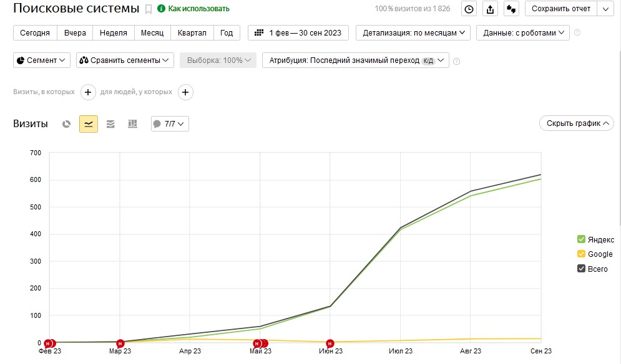
Task: Toggle the Яндекс series checkbox
Action: [x=581, y=239]
